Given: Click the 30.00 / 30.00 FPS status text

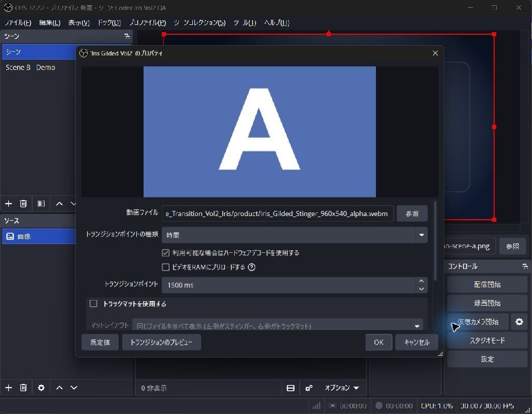Looking at the screenshot, I should coord(487,406).
